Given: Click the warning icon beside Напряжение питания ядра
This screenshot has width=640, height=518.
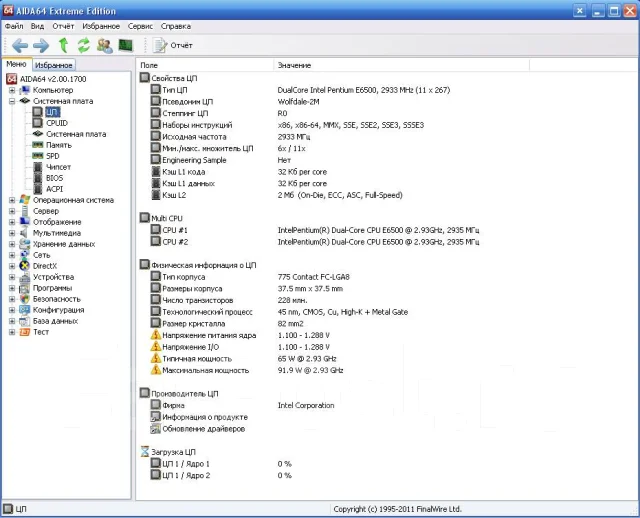Looking at the screenshot, I should coord(156,335).
